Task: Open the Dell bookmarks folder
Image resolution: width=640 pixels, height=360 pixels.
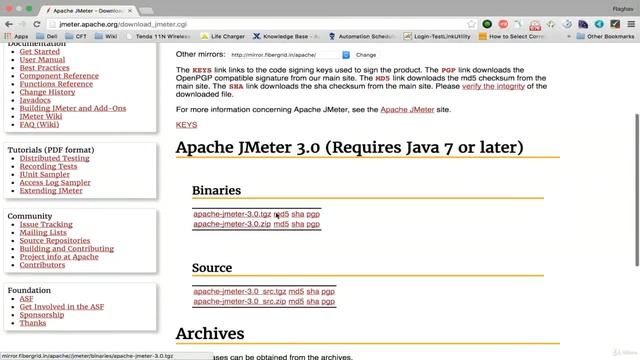Action: pyautogui.click(x=47, y=36)
